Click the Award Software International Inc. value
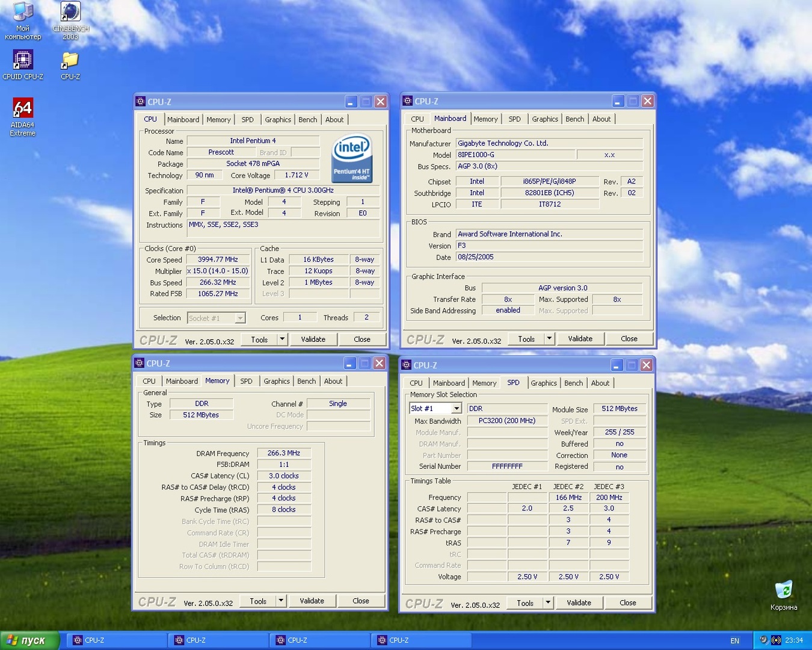This screenshot has height=650, width=812. pos(549,234)
